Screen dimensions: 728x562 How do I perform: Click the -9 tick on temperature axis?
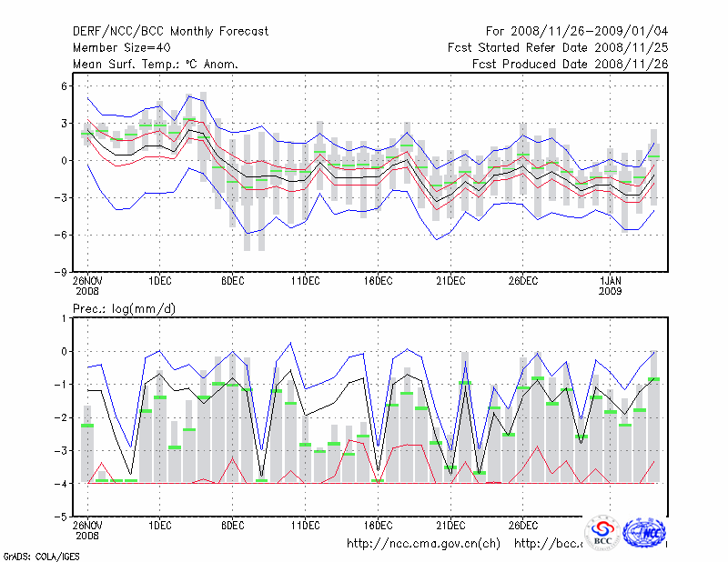click(64, 272)
